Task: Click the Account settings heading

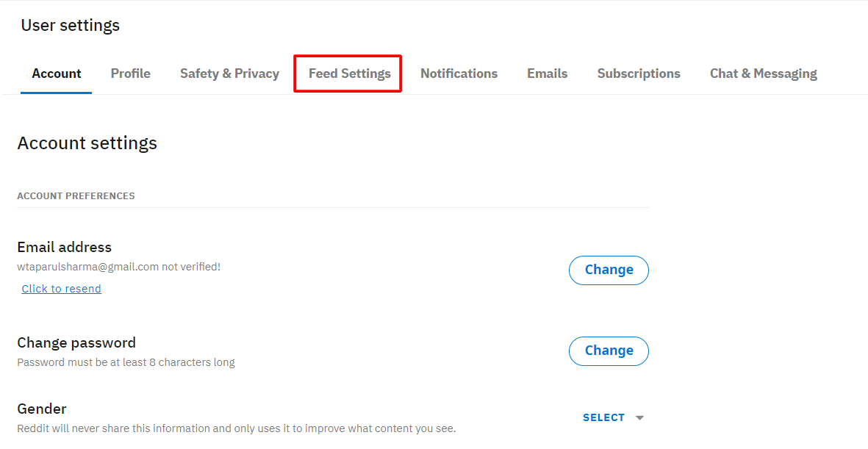Action: click(x=87, y=143)
